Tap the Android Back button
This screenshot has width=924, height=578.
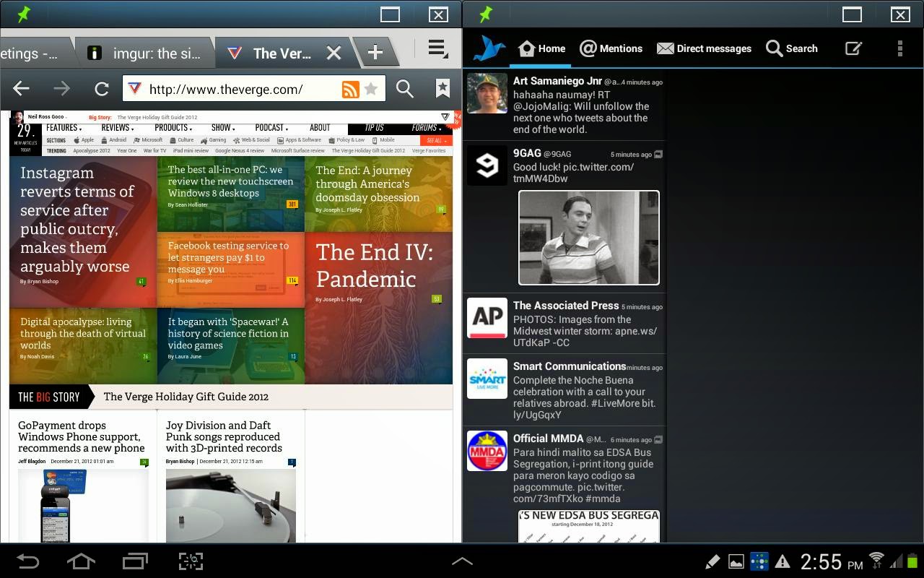tap(27, 561)
